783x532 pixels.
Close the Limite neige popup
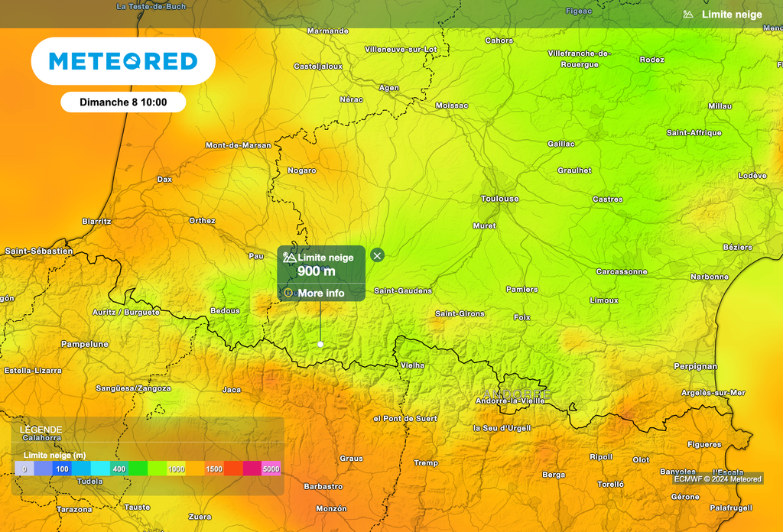(377, 255)
